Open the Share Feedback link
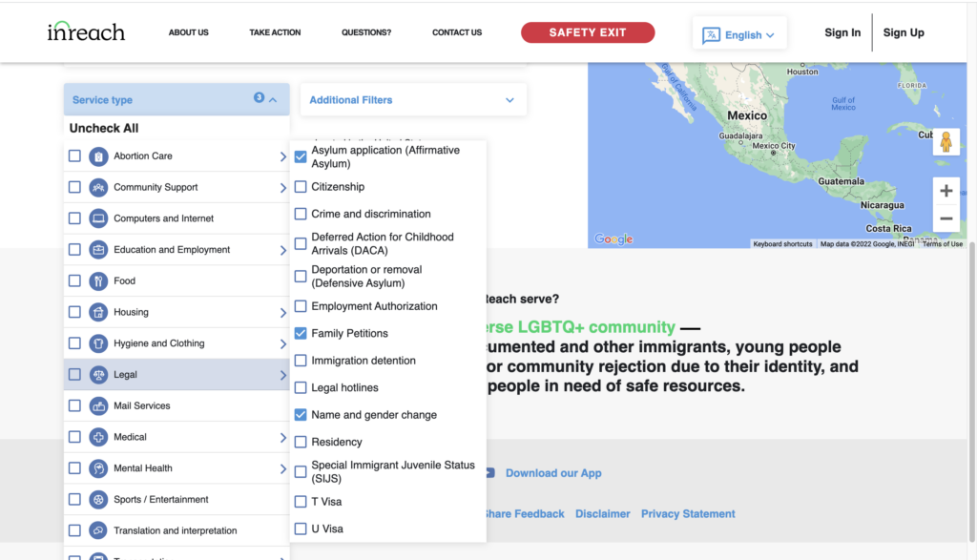 coord(524,514)
